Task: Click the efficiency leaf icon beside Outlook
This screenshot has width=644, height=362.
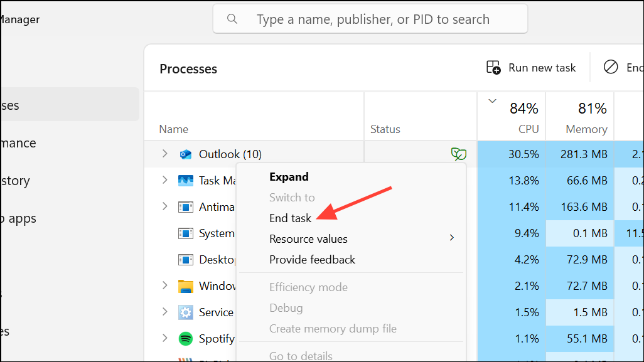Action: click(459, 154)
